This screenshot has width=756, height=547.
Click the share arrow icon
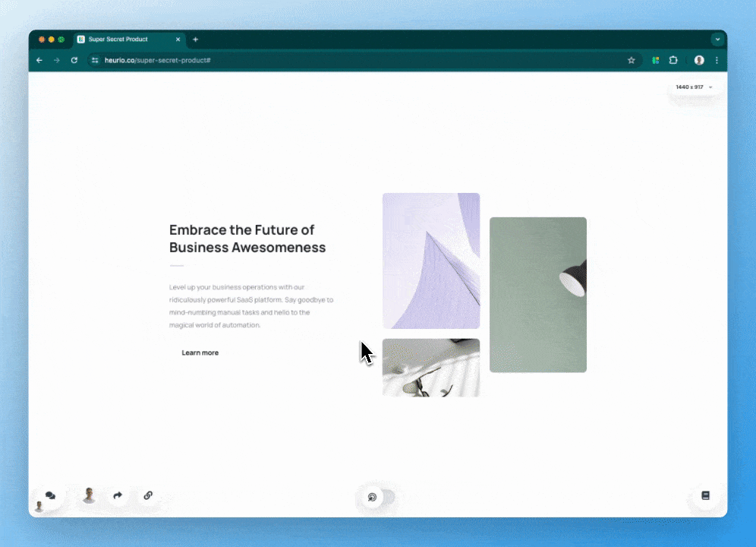[118, 495]
